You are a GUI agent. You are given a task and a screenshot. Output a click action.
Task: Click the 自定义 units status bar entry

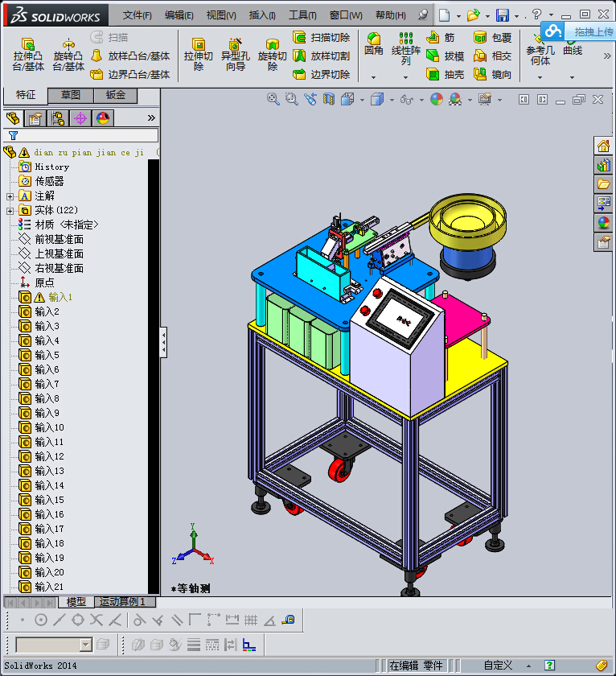pyautogui.click(x=498, y=666)
